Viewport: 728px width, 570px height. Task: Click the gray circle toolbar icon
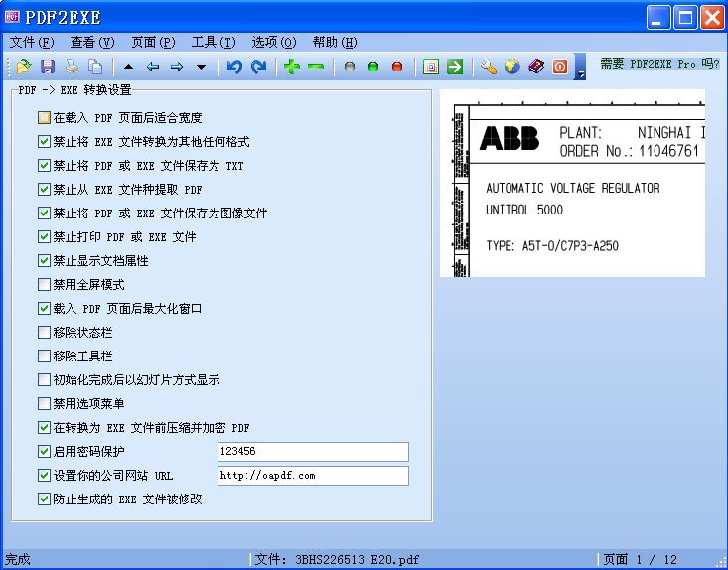[350, 67]
